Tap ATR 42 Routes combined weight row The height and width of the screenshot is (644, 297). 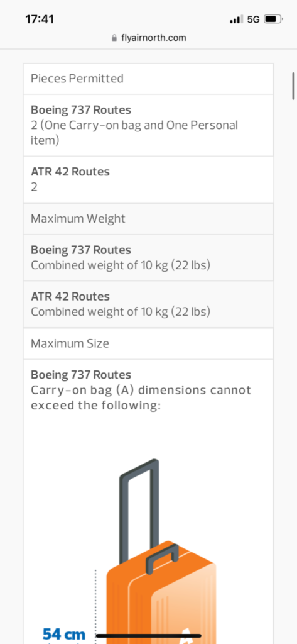point(148,304)
